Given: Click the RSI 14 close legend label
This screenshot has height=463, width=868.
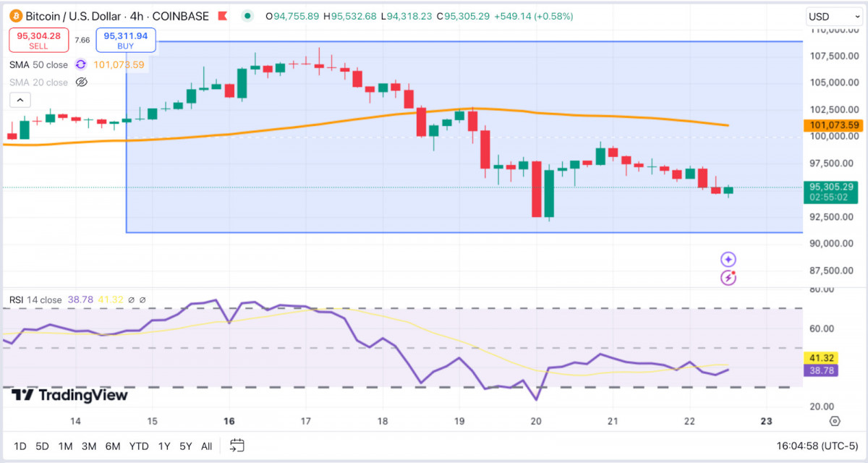Looking at the screenshot, I should [35, 300].
